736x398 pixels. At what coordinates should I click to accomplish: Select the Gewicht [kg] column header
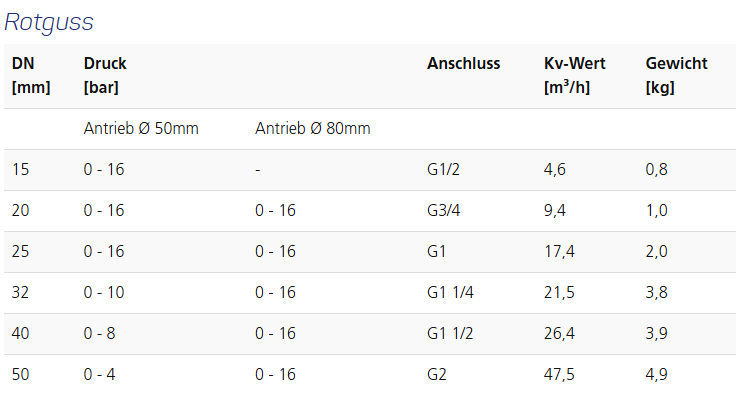tap(676, 75)
